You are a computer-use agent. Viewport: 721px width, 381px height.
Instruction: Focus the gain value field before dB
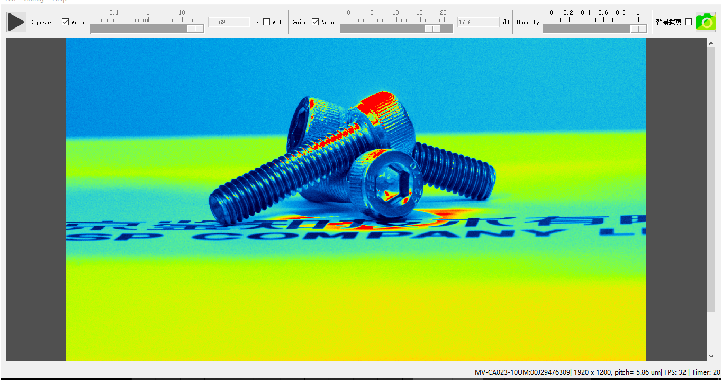[x=478, y=22]
